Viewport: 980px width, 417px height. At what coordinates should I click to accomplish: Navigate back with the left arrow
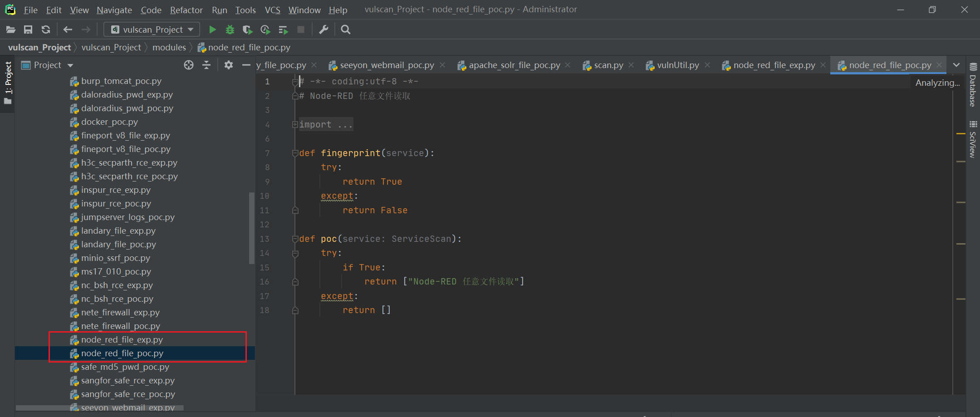coord(68,30)
